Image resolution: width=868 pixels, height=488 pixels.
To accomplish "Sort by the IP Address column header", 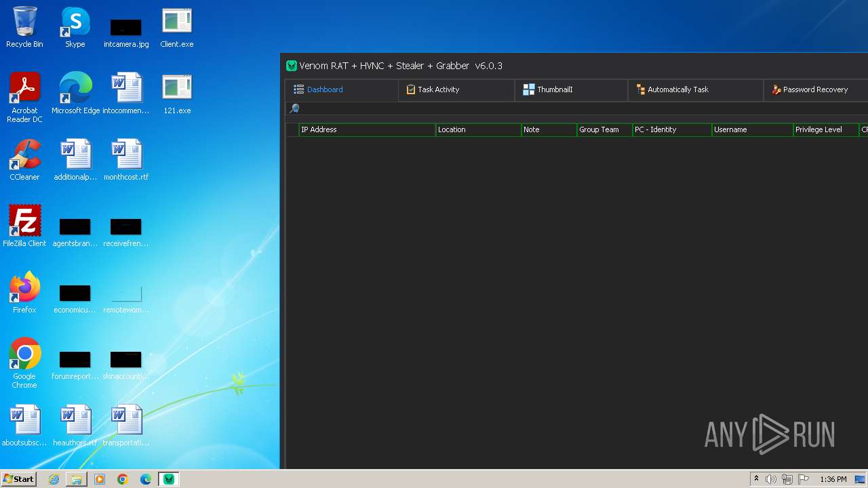I will click(x=367, y=129).
